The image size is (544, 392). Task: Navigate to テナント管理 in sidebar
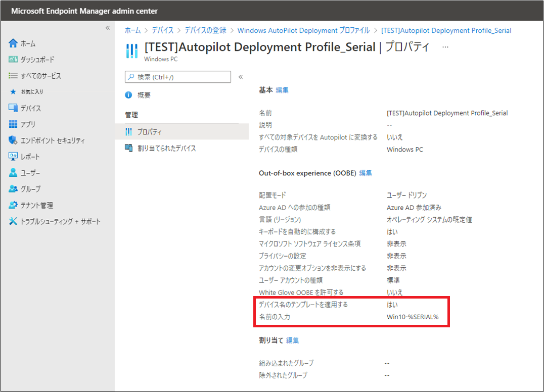(x=37, y=205)
